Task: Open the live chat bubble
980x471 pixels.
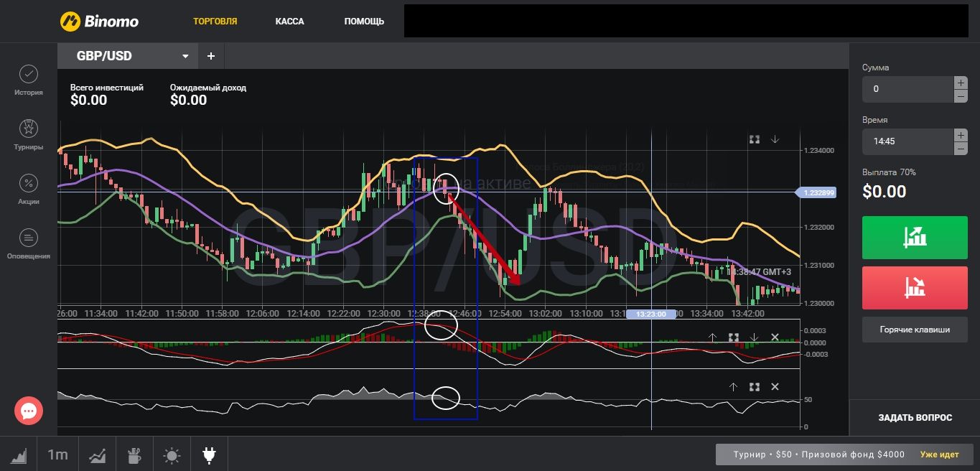Action: [x=29, y=411]
